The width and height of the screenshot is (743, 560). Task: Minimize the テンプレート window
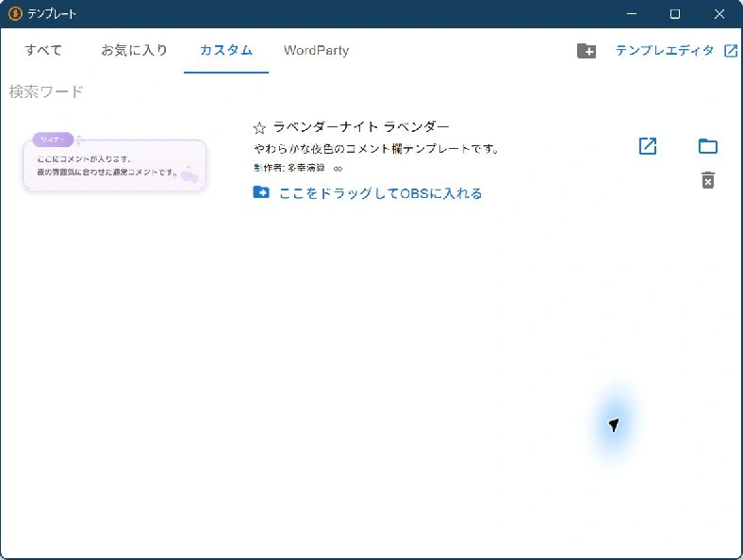[x=632, y=14]
